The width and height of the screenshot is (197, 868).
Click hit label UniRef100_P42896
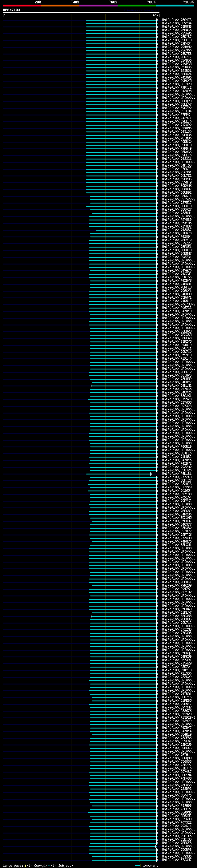(177, 77)
